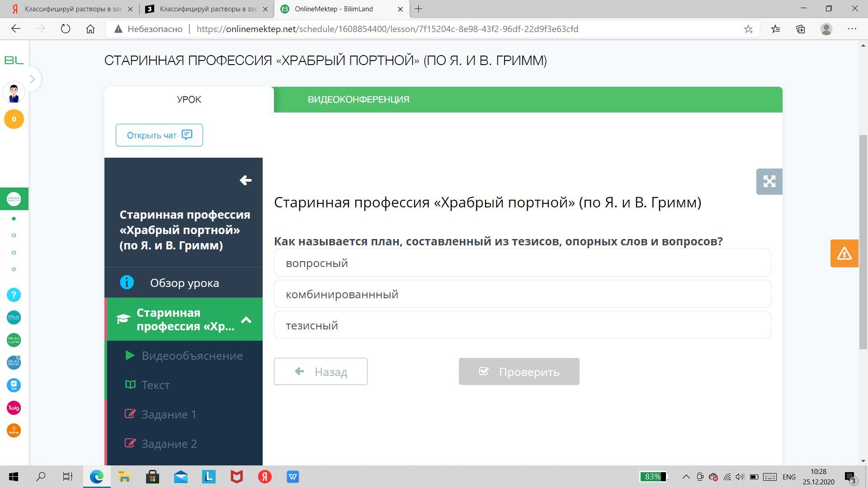Viewport: 868px width, 488px height.
Task: Select answer option «тезисный»
Action: pos(522,325)
